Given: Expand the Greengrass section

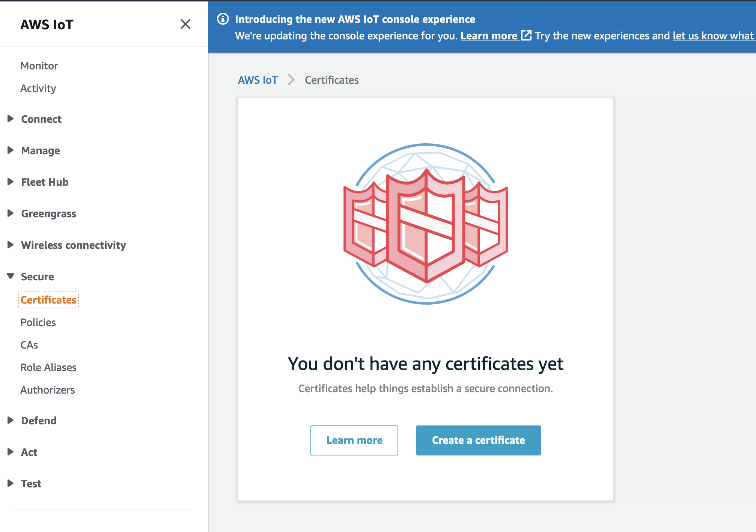Looking at the screenshot, I should click(11, 213).
